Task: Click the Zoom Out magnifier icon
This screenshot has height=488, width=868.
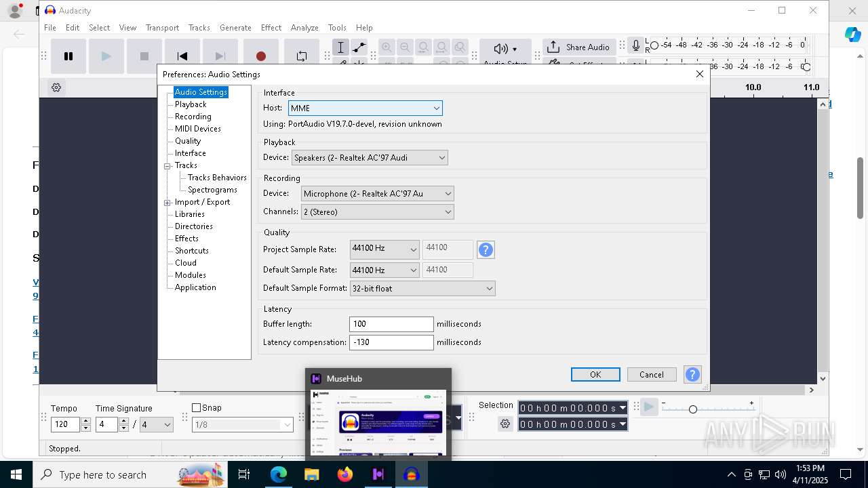Action: [x=405, y=47]
